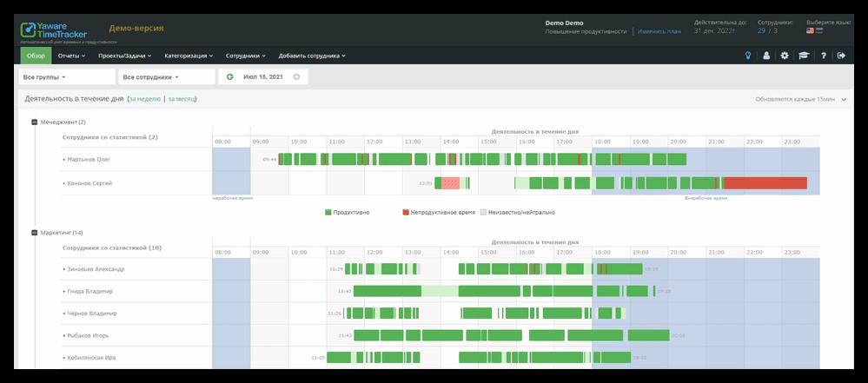The height and width of the screenshot is (383, 868).
Task: Click Зиновьев Александр's start time 11:29
Action: tap(336, 269)
